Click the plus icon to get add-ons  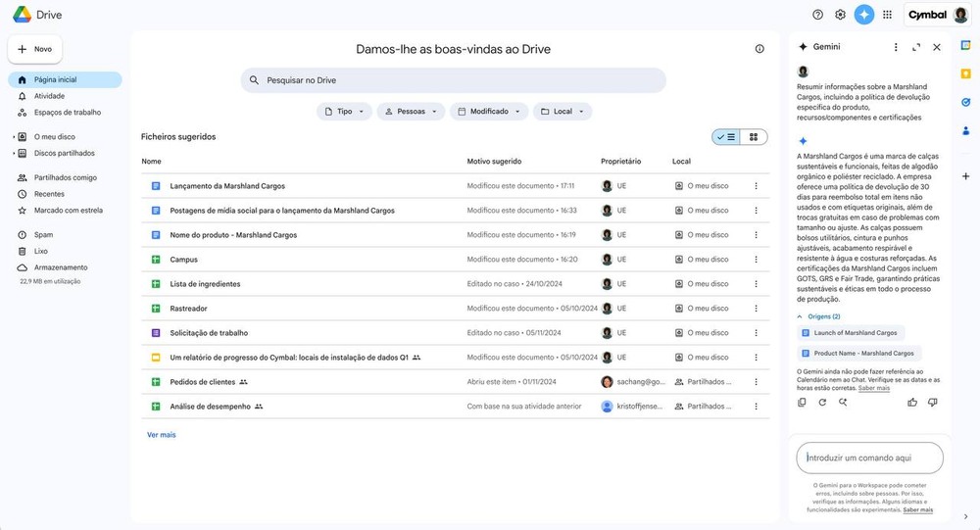click(x=965, y=176)
